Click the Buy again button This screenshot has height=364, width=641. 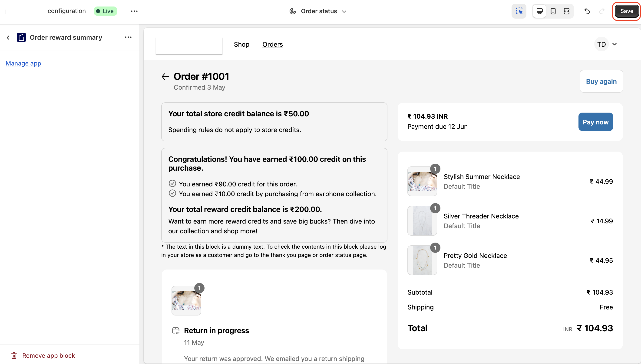pyautogui.click(x=601, y=81)
